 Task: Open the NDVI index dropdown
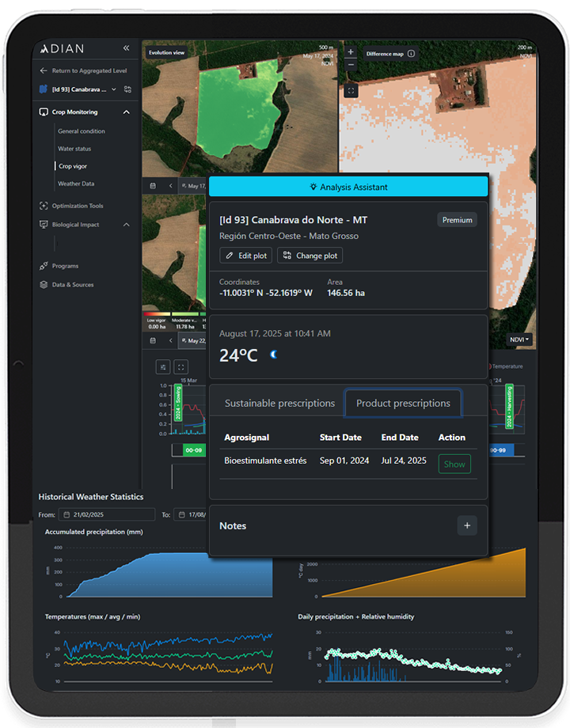(x=519, y=339)
